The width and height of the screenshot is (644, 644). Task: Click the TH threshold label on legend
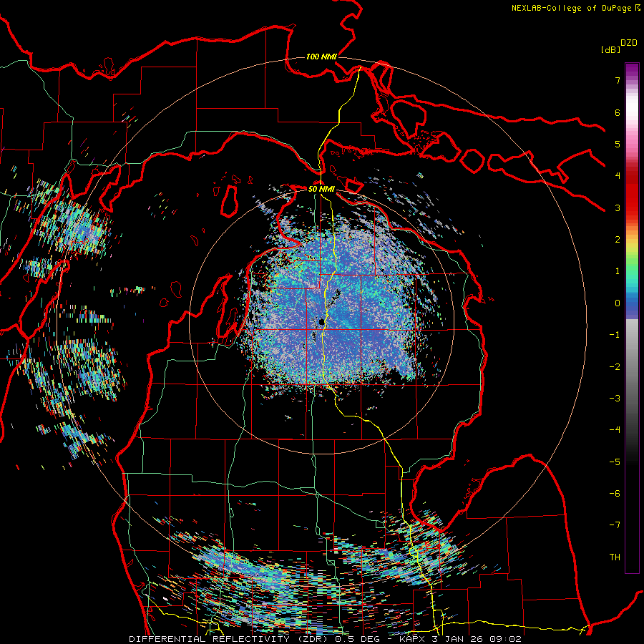coord(615,557)
